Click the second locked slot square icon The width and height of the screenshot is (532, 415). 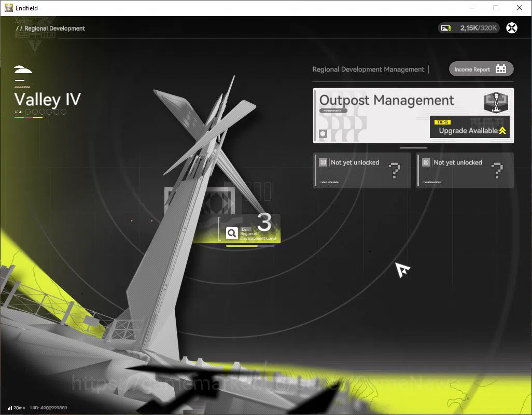tap(426, 162)
